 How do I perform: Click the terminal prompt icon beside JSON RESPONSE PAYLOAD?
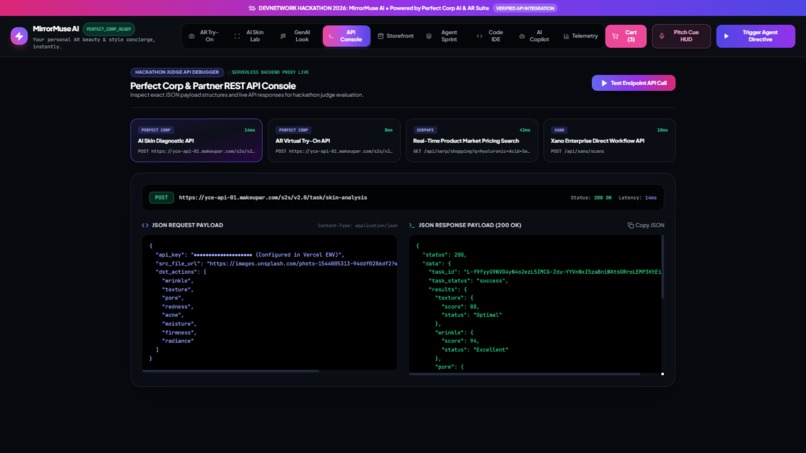pyautogui.click(x=411, y=225)
